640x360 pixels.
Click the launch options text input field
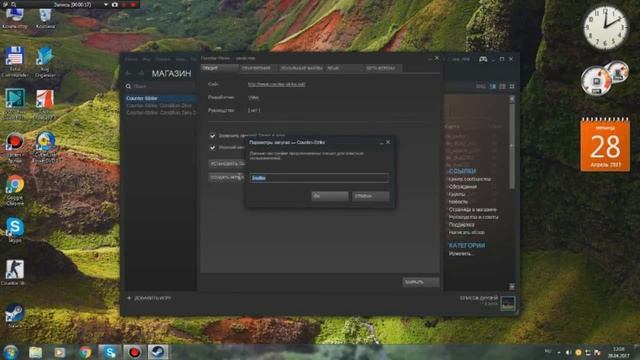pyautogui.click(x=319, y=178)
